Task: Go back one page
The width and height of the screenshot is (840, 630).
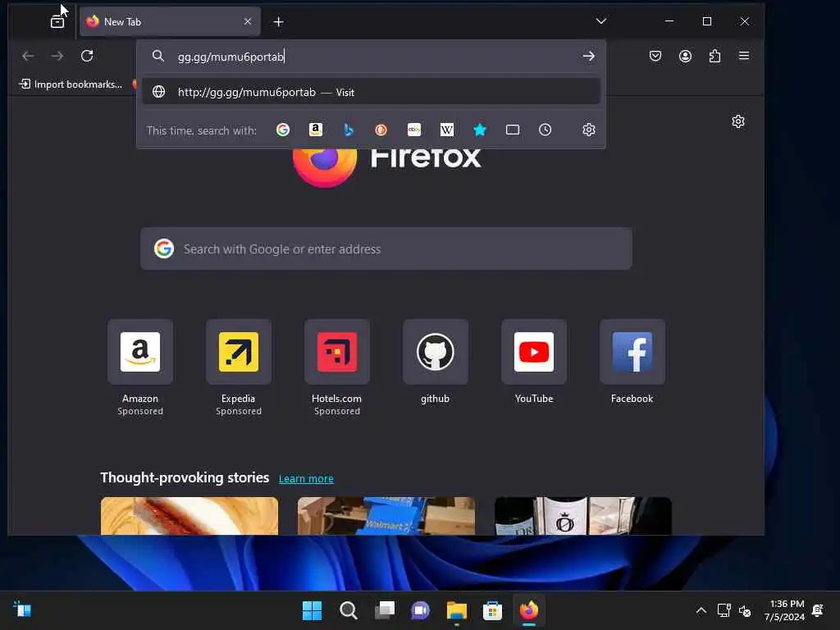Action: point(28,56)
